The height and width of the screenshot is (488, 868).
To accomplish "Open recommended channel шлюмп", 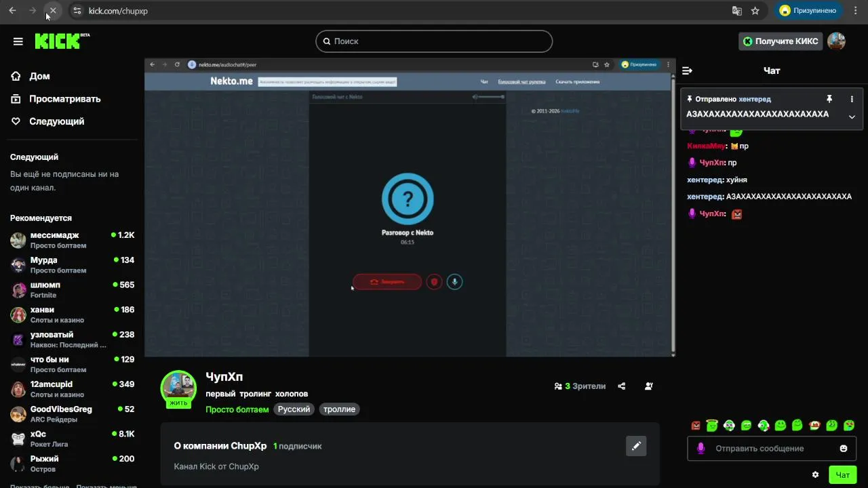I will point(72,289).
